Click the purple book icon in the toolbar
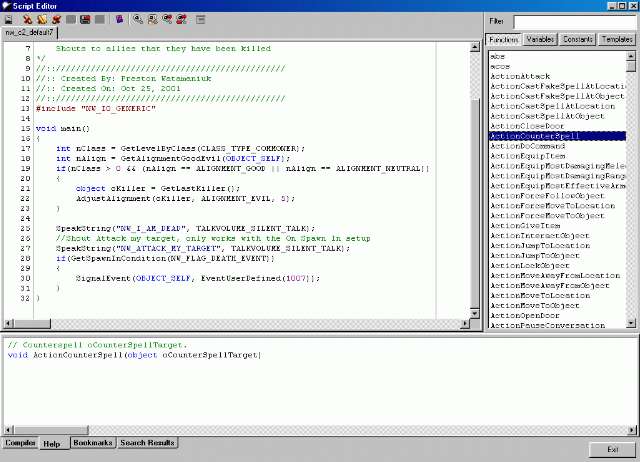Image resolution: width=640 pixels, height=462 pixels. coord(120,19)
